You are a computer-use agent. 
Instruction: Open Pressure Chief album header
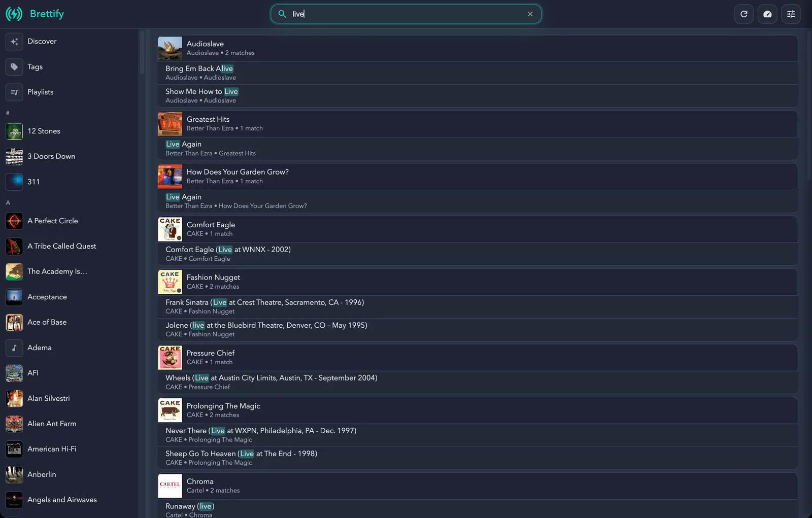[x=478, y=358]
